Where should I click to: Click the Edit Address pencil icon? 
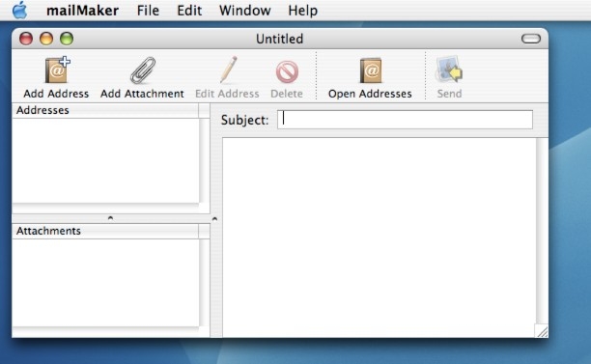pyautogui.click(x=228, y=70)
